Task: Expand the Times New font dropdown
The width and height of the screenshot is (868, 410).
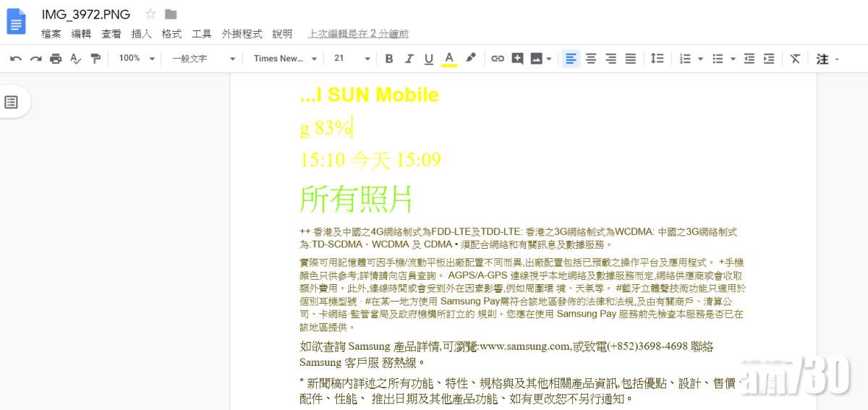Action: 285,59
